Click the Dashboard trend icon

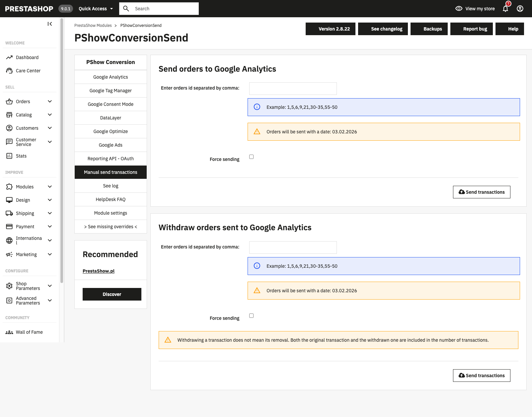9,57
